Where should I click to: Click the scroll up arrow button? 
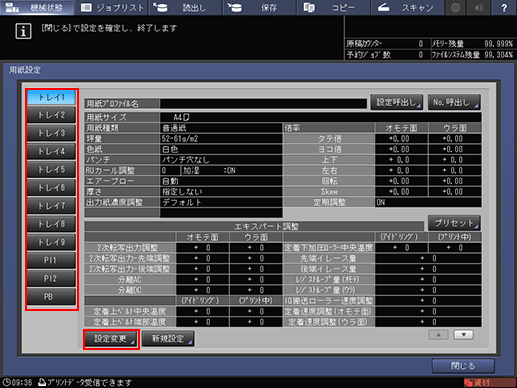[x=438, y=335]
